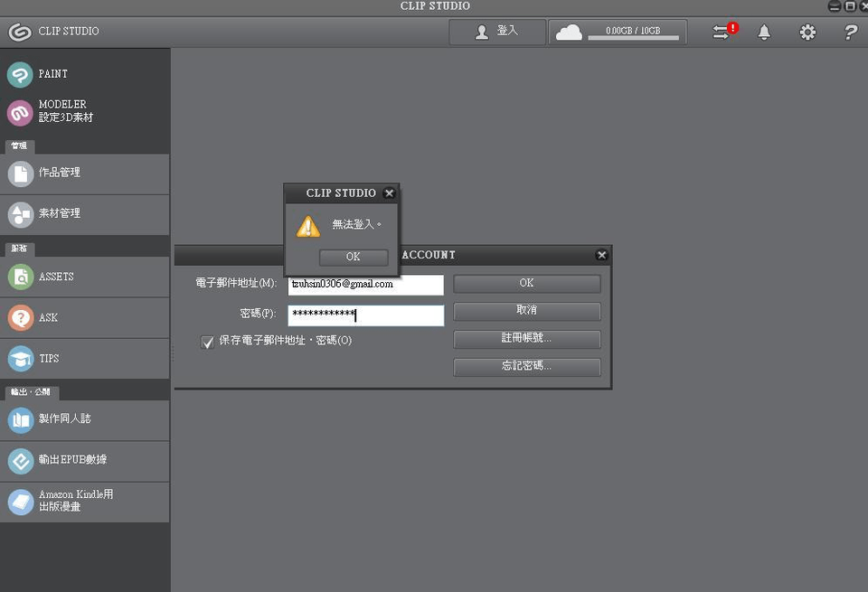Open the TIPS tutorials section

[21, 359]
